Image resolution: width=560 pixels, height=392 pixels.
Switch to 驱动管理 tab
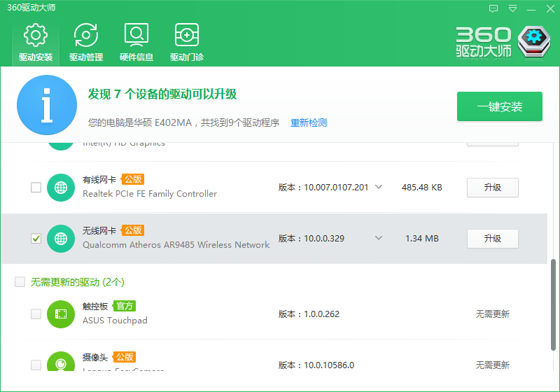86,43
